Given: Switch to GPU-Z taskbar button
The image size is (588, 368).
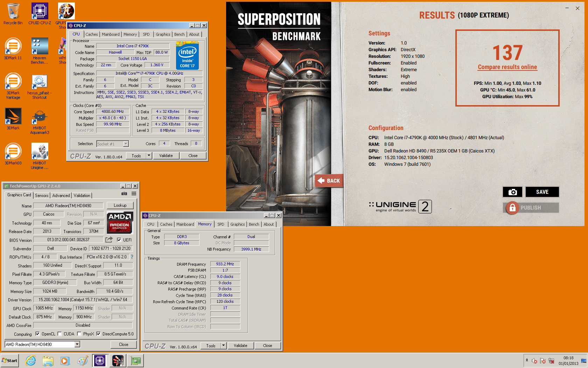Looking at the screenshot, I should click(136, 361).
